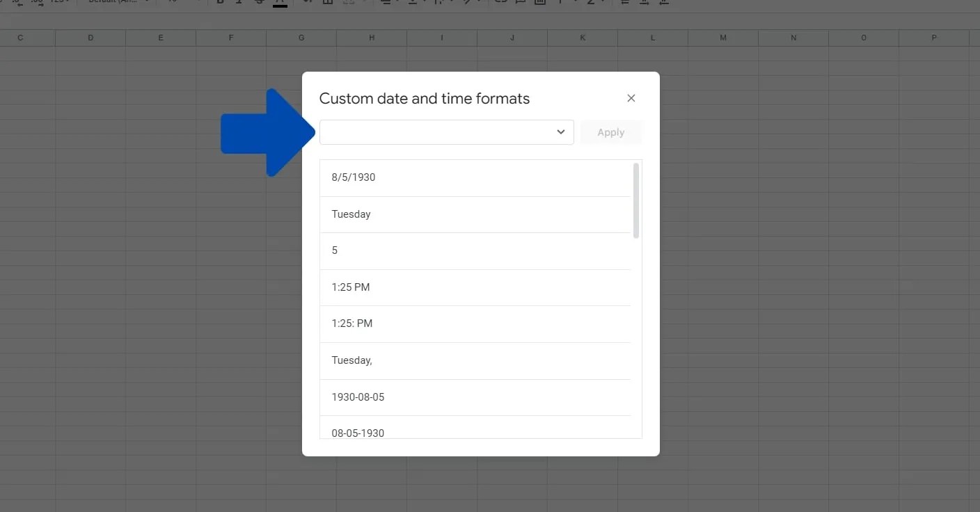Click the Apply button
The height and width of the screenshot is (512, 980).
(x=610, y=132)
